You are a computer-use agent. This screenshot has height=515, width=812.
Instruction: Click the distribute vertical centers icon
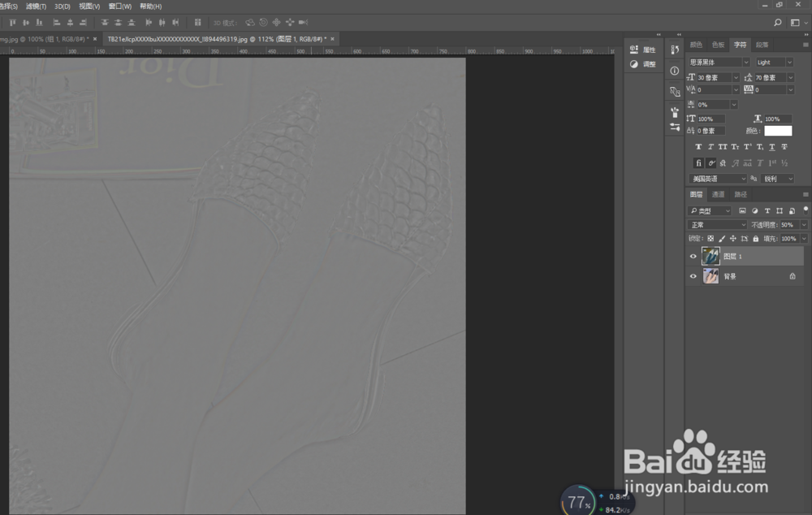118,22
